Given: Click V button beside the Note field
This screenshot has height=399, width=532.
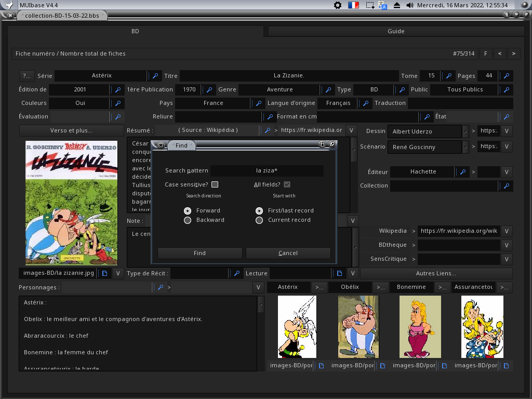Looking at the screenshot, I should point(353,221).
